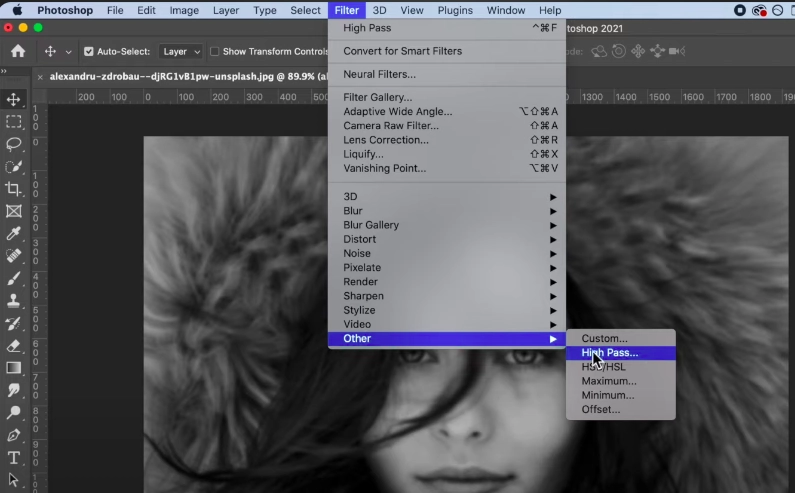Select the Eraser tool
795x493 pixels.
point(14,345)
